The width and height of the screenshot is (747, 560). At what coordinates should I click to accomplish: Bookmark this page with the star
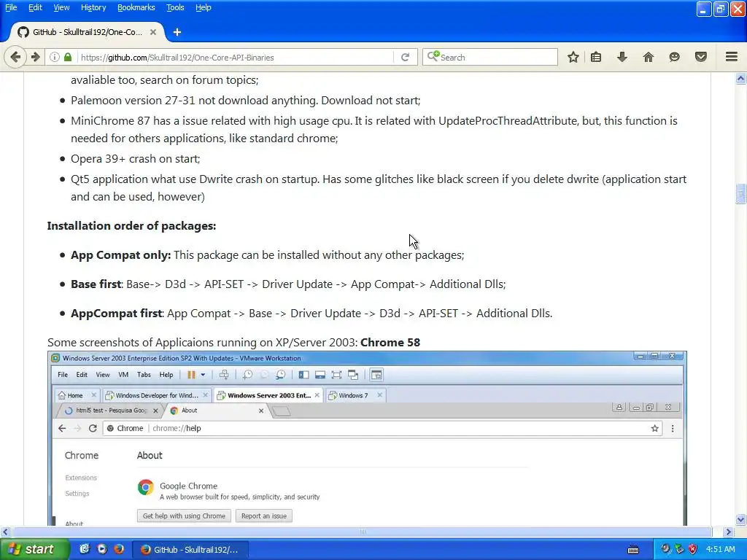[573, 57]
